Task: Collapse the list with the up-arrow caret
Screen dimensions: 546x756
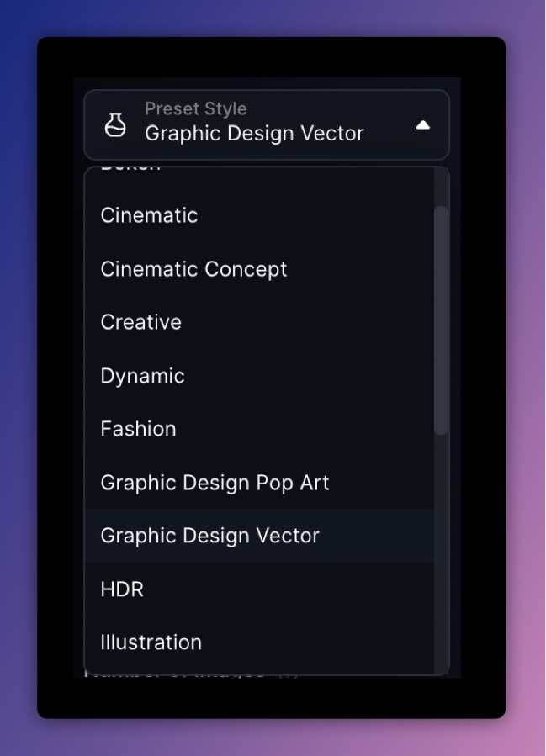Action: pos(423,125)
